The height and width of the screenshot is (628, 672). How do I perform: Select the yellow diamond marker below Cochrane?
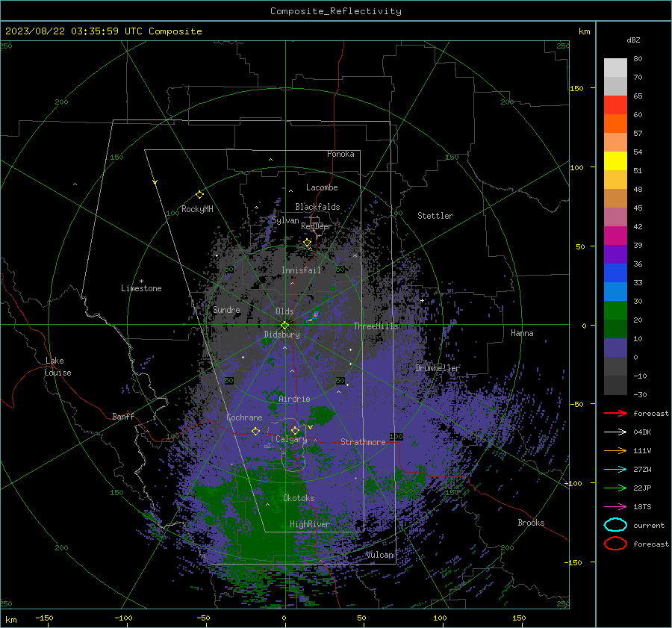click(x=255, y=431)
